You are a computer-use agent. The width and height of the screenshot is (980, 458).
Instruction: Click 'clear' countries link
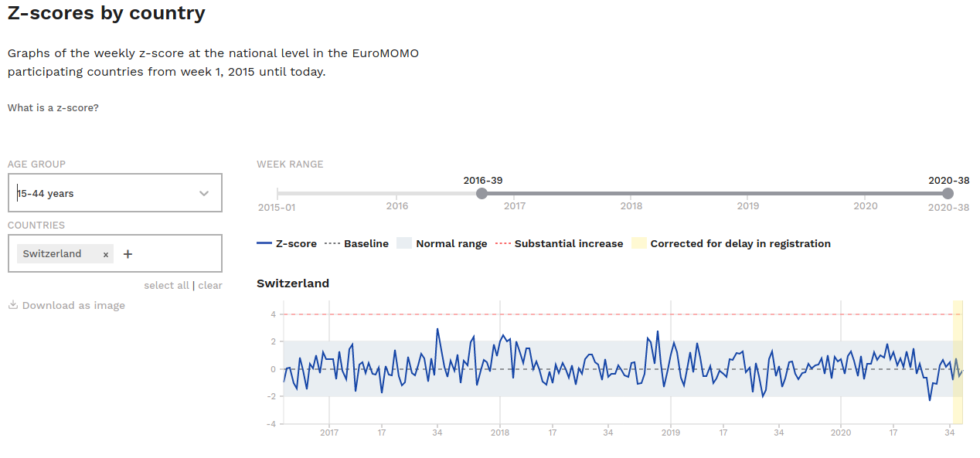pyautogui.click(x=210, y=286)
